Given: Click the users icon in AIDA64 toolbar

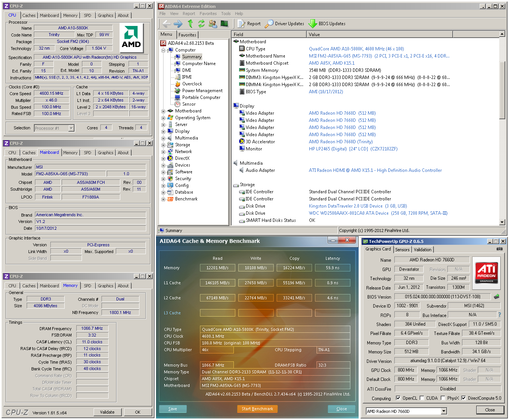Looking at the screenshot, I should click(213, 24).
